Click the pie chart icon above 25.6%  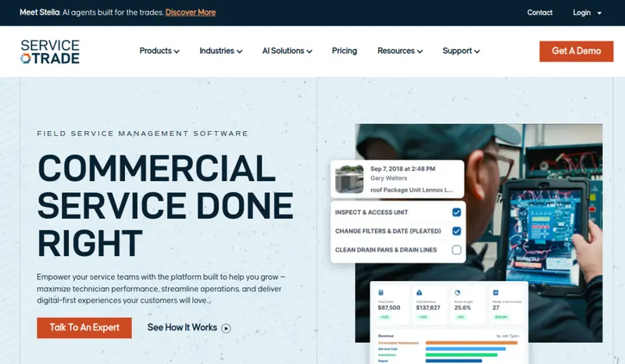[457, 293]
